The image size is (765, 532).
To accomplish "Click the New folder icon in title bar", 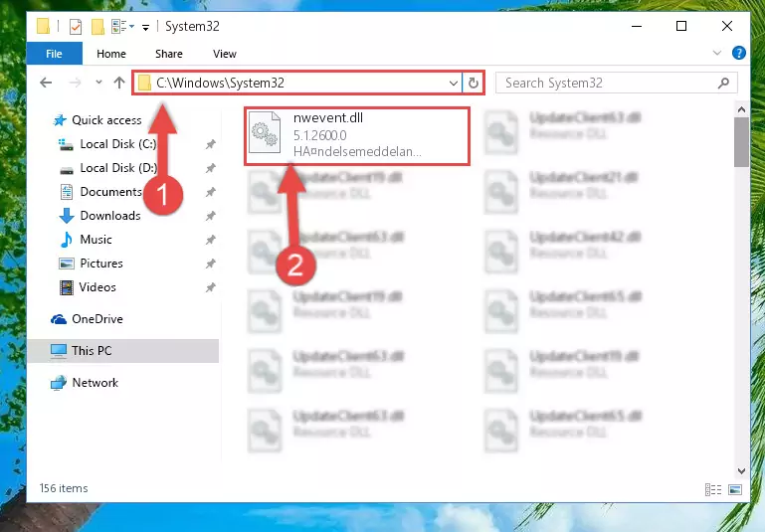I will 97,26.
